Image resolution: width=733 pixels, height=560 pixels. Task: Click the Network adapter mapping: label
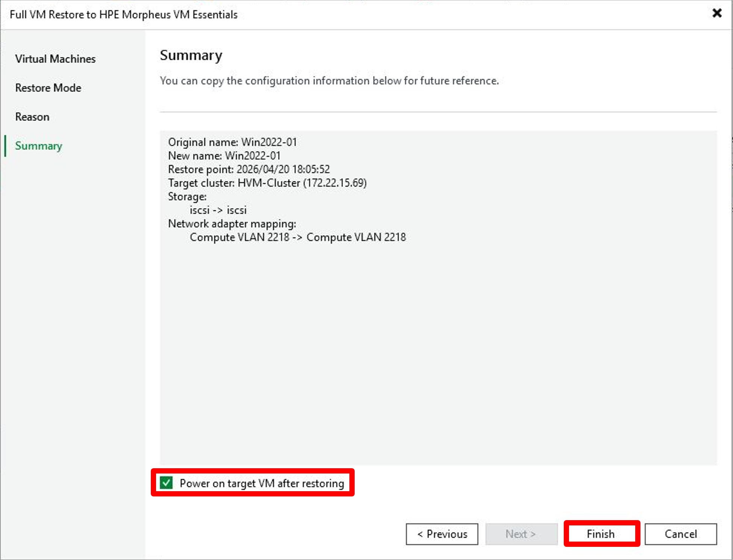[x=232, y=224]
